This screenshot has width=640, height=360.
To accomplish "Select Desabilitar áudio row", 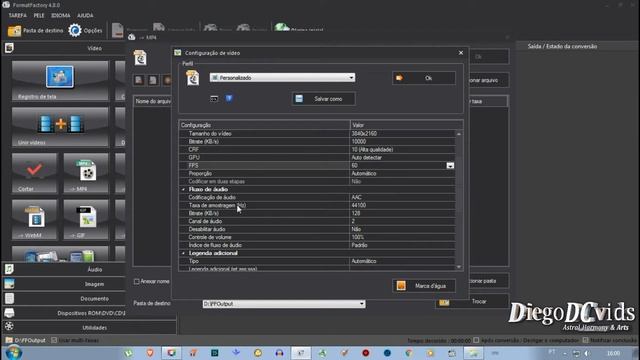I will coord(317,229).
